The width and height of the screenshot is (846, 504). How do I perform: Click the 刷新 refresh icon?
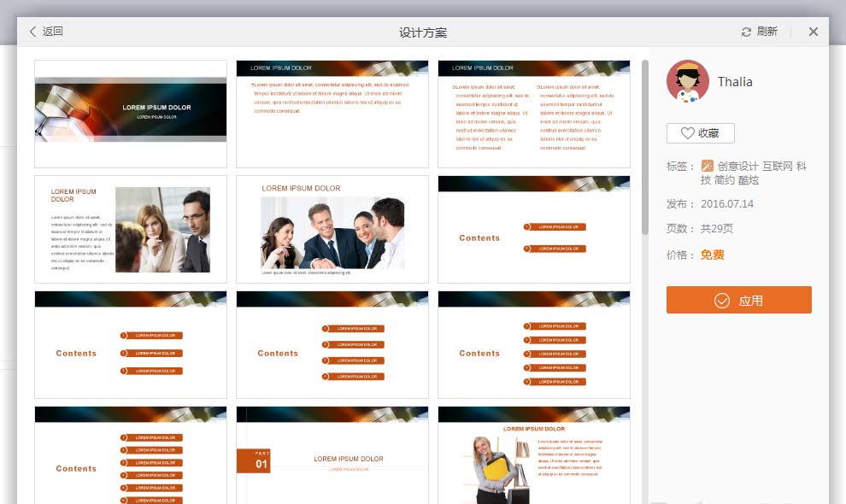point(746,32)
